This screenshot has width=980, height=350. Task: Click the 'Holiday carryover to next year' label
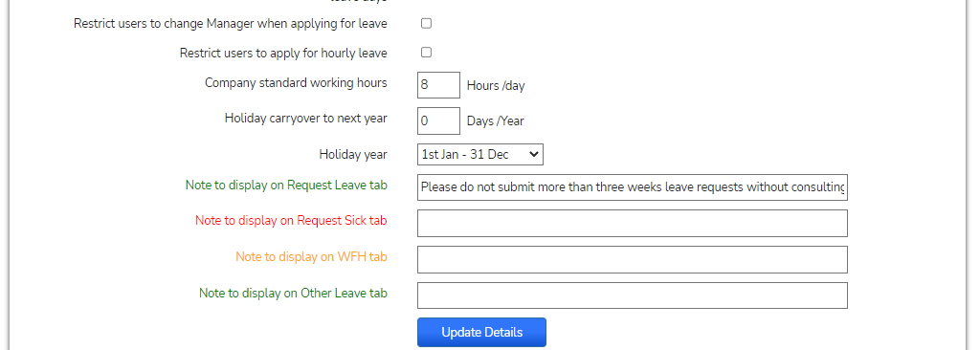point(305,118)
